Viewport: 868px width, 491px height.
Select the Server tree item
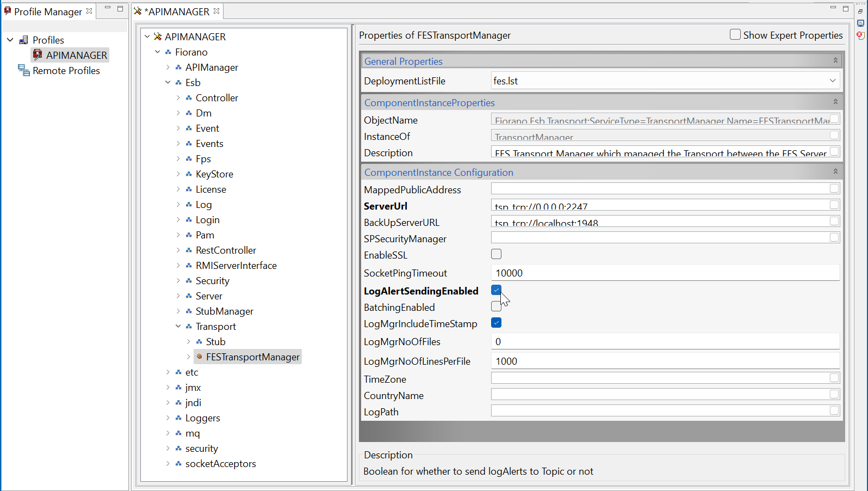209,296
